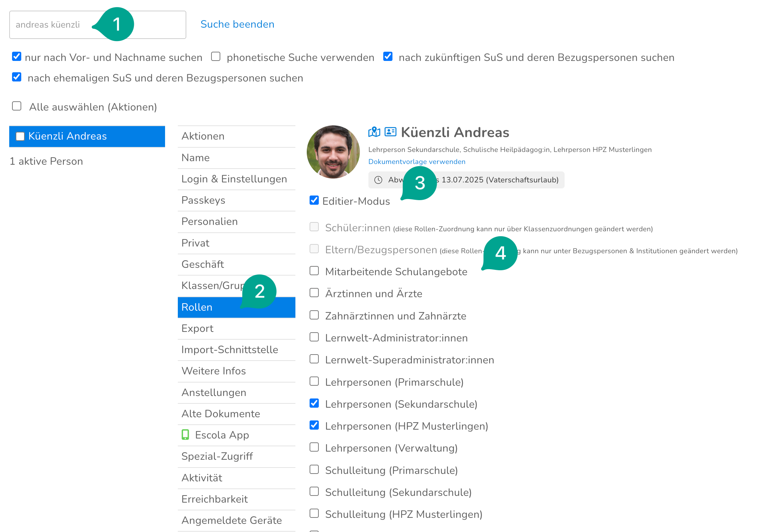
Task: Enable phonetische Suche verwenden checkbox
Action: point(216,57)
